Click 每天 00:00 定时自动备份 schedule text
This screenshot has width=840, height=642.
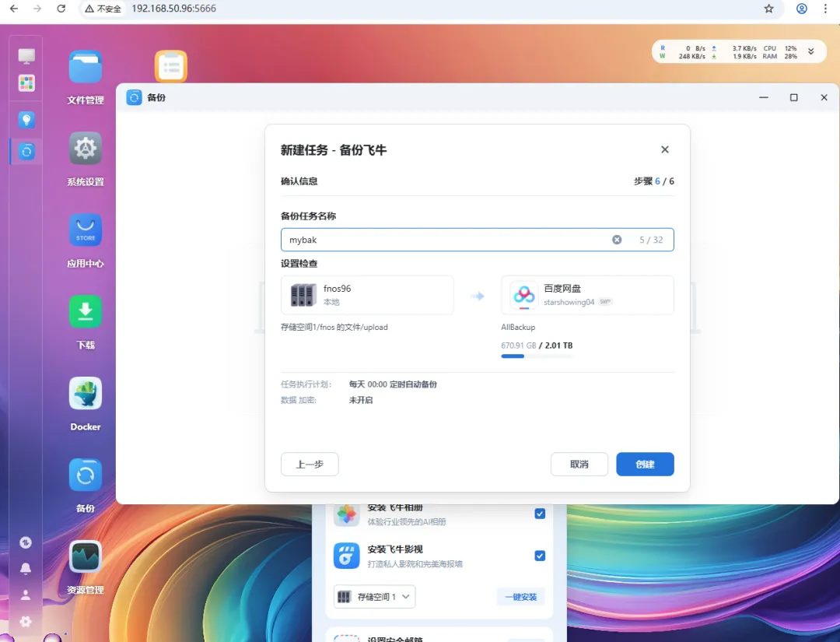click(393, 384)
